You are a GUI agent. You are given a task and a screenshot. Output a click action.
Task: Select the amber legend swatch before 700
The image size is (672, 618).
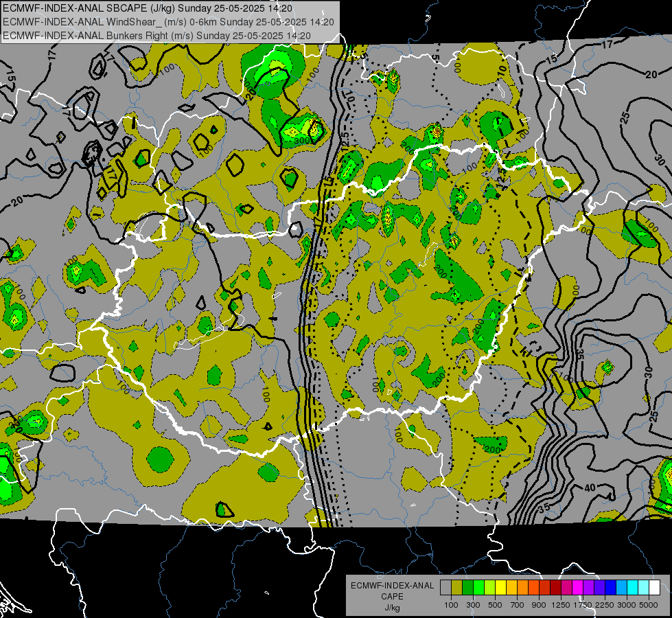(511, 587)
